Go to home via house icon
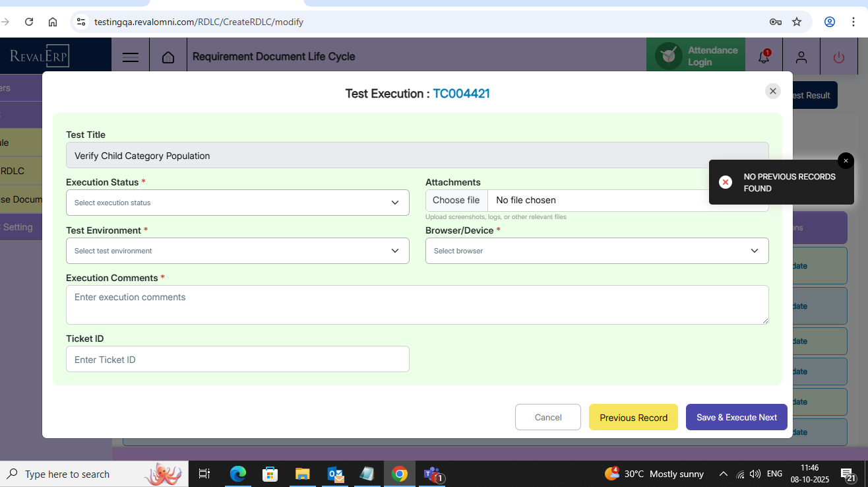 (x=168, y=57)
